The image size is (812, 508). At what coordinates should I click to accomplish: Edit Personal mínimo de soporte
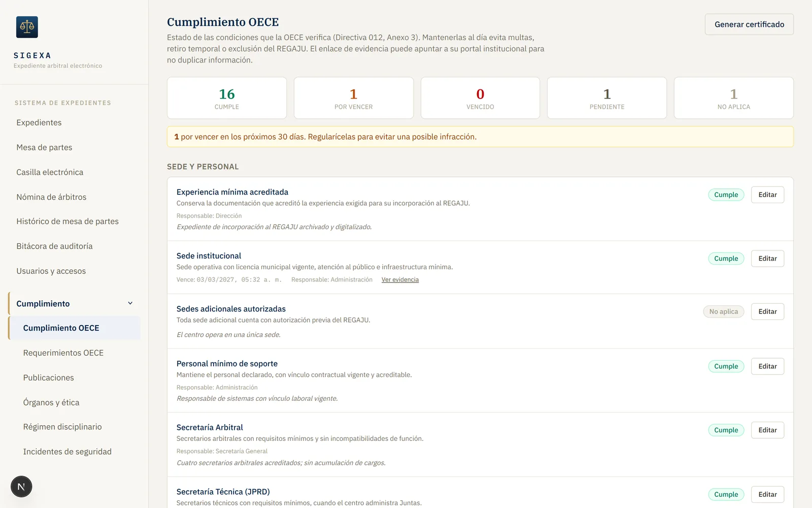tap(767, 366)
